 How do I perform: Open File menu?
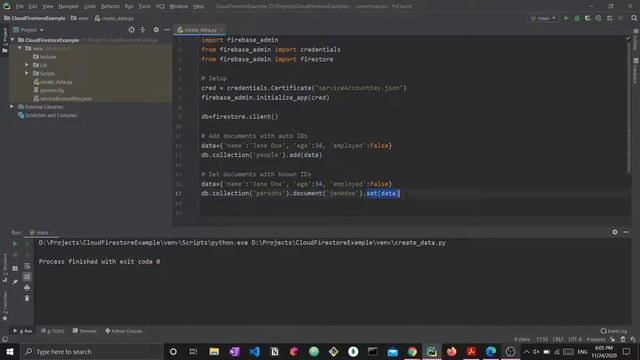[x=20, y=7]
